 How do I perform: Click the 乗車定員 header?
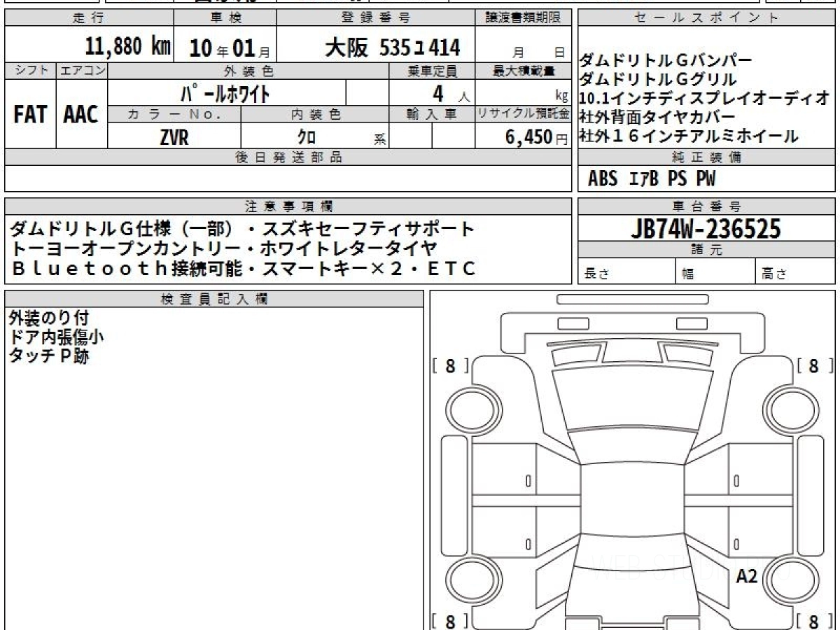(x=432, y=71)
